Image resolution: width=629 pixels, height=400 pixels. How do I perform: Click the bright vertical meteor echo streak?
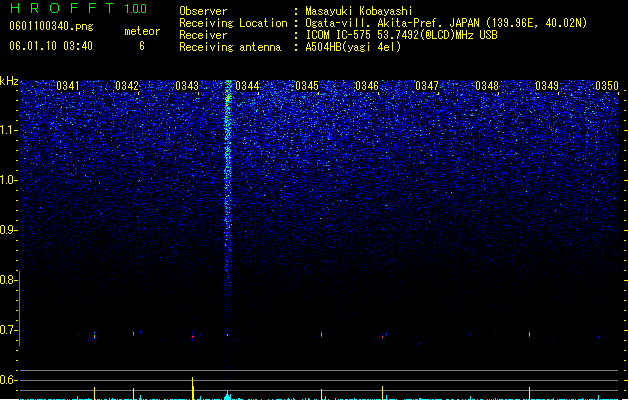pyautogui.click(x=228, y=181)
